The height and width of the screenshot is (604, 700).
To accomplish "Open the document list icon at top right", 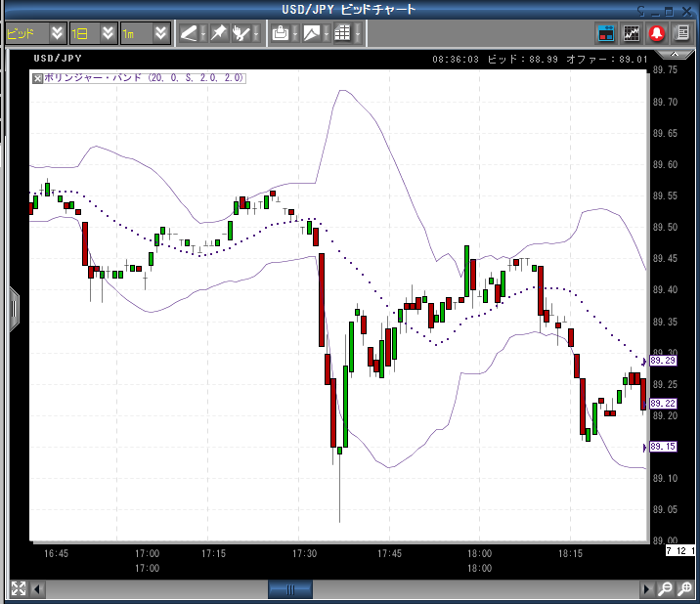I will 680,33.
